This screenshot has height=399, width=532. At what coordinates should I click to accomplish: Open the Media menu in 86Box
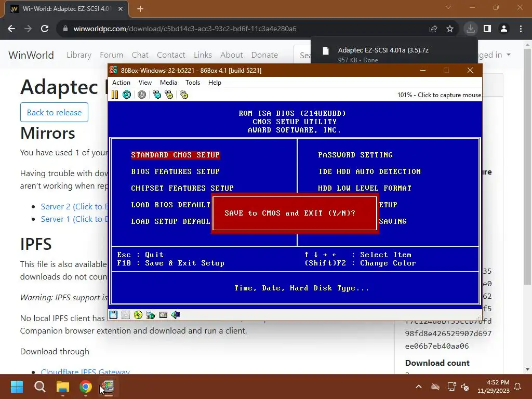[x=168, y=83]
